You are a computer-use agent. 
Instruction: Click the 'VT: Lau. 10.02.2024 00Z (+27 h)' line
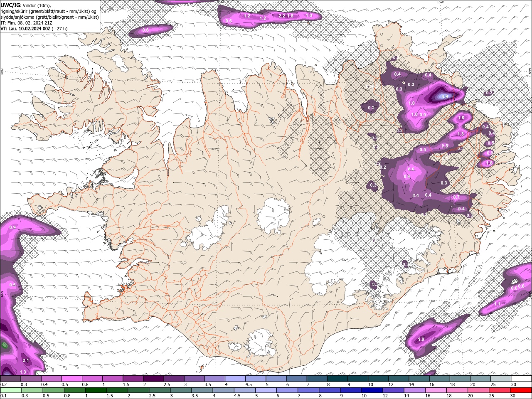pyautogui.click(x=34, y=29)
